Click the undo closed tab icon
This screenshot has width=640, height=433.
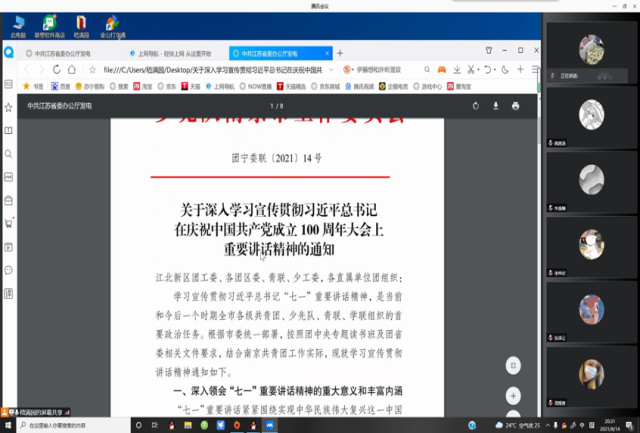[488, 70]
